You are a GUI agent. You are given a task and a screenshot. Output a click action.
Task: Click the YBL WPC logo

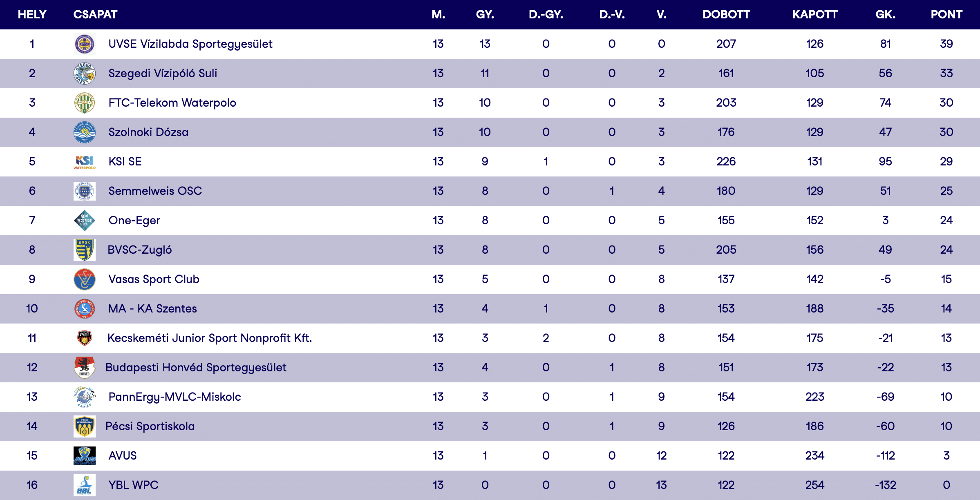[84, 485]
